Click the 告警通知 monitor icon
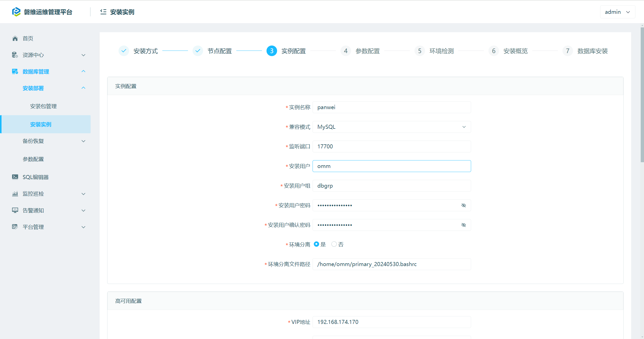 point(15,210)
